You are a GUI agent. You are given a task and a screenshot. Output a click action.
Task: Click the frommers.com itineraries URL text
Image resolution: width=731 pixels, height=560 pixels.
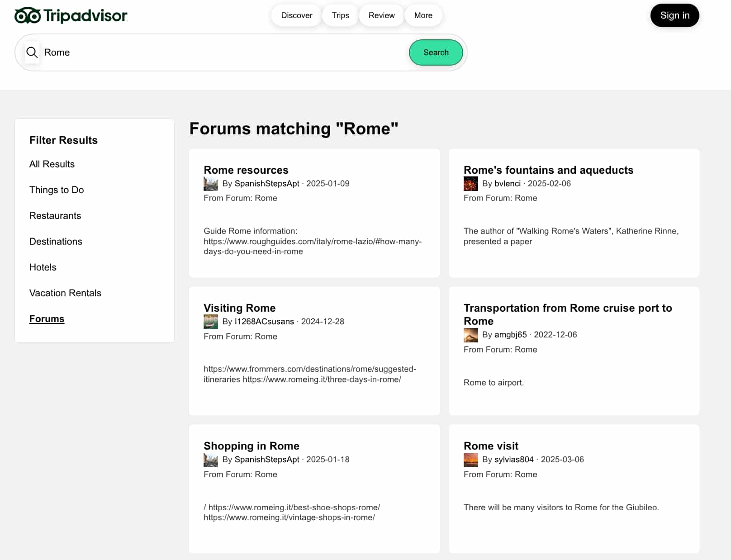click(x=310, y=374)
